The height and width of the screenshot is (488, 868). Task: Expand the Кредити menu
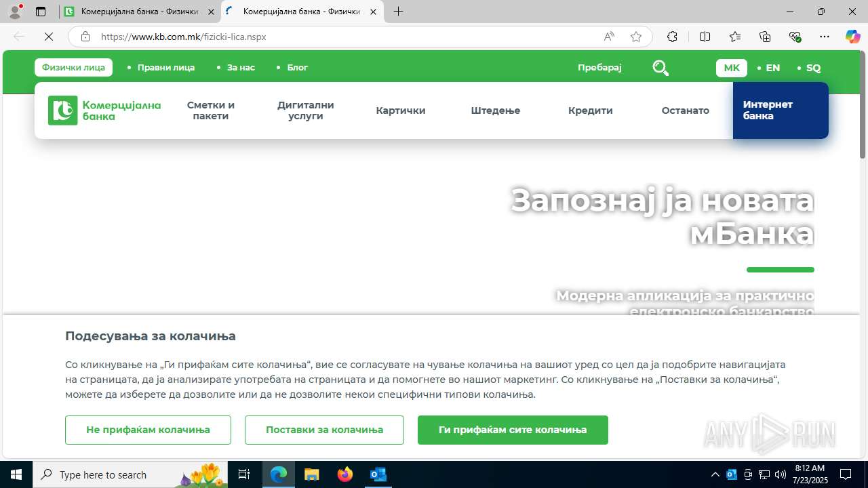[x=591, y=110]
